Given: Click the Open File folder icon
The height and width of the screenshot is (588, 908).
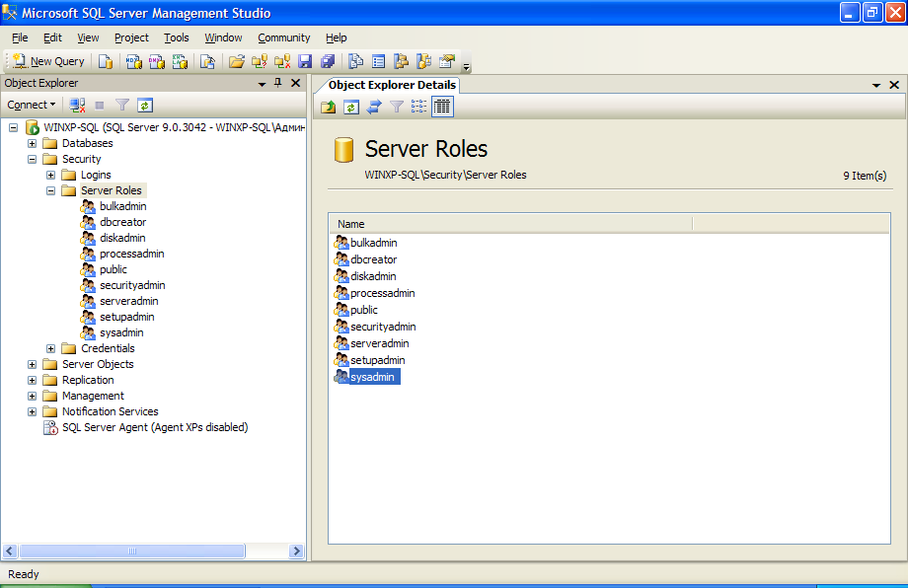Looking at the screenshot, I should (236, 61).
